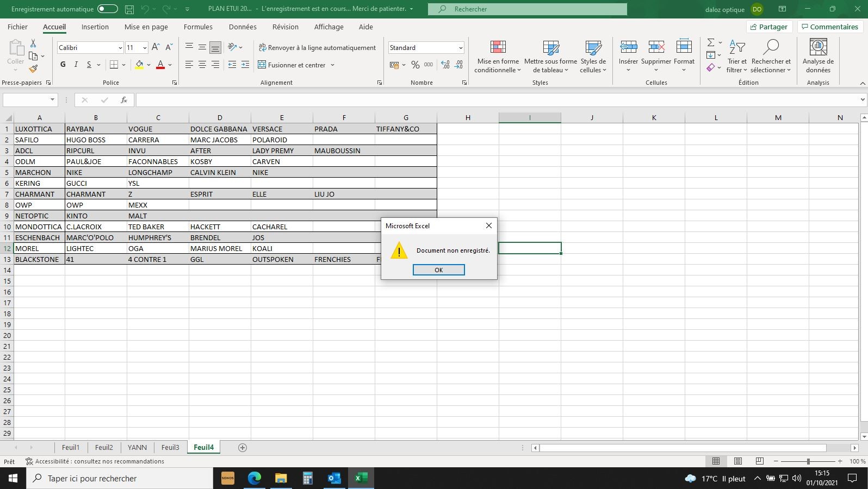The height and width of the screenshot is (489, 868).
Task: Select the Révision tab
Action: tap(286, 27)
